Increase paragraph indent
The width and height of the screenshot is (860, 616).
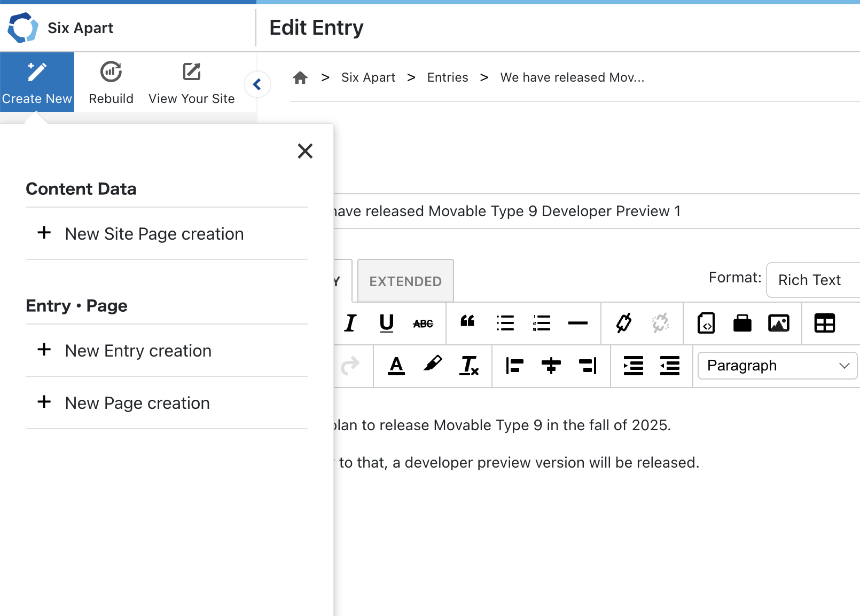[634, 366]
